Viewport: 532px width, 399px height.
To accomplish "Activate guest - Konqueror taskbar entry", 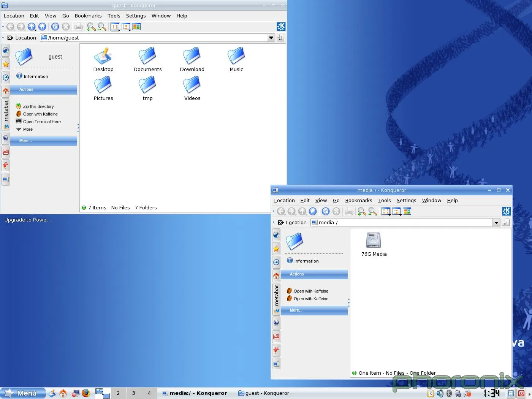I will click(264, 393).
